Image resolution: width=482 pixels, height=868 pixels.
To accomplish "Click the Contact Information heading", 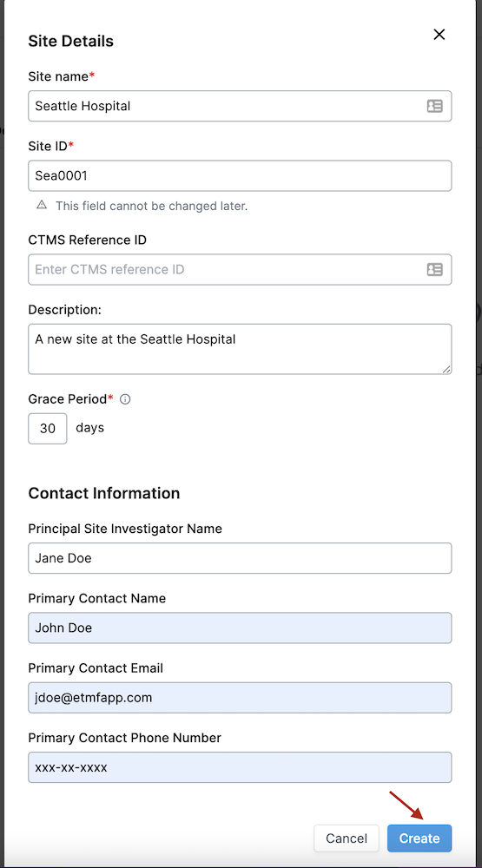I will point(104,493).
